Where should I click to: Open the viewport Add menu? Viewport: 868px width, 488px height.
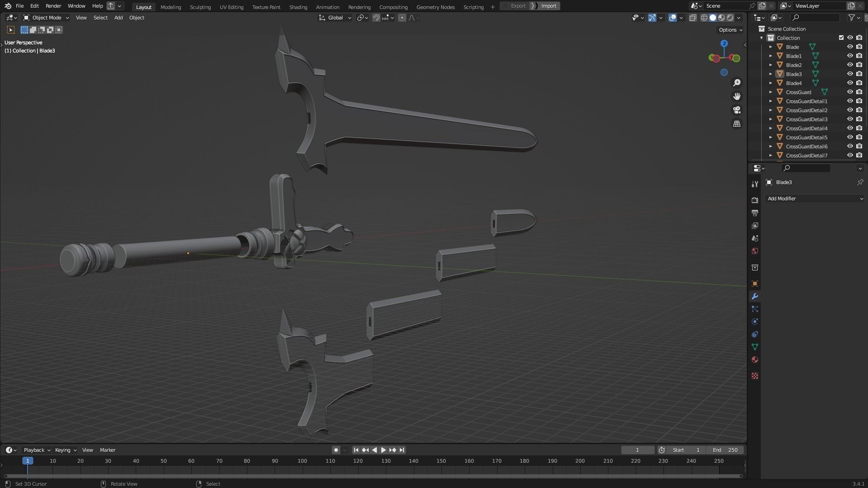(118, 18)
